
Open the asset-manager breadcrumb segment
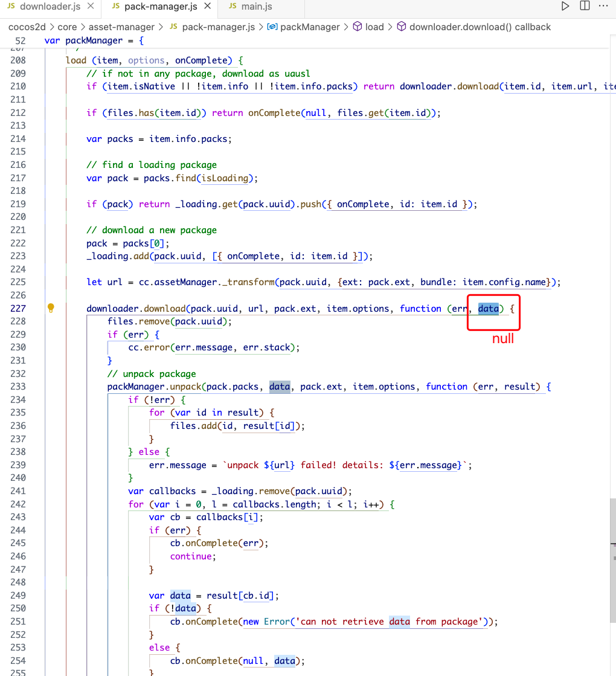point(121,27)
